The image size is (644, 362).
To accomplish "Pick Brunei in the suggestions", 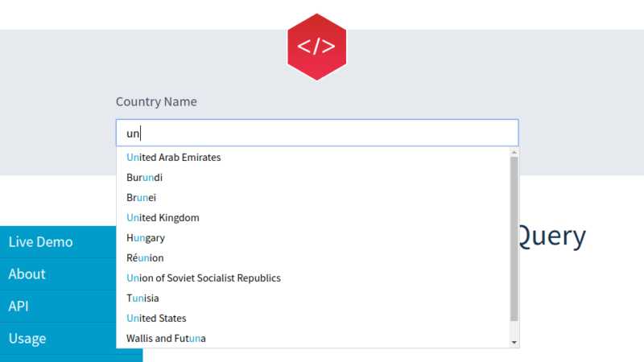I will [x=141, y=198].
